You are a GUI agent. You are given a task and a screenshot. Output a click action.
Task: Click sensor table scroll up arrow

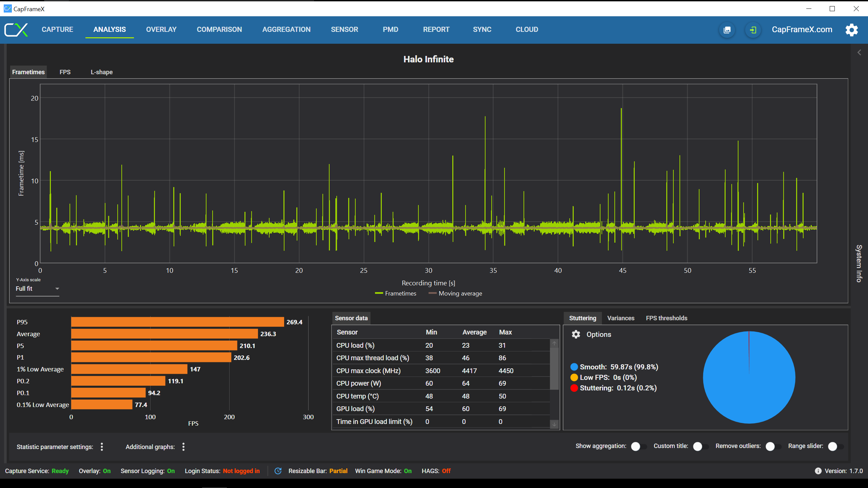coord(554,343)
